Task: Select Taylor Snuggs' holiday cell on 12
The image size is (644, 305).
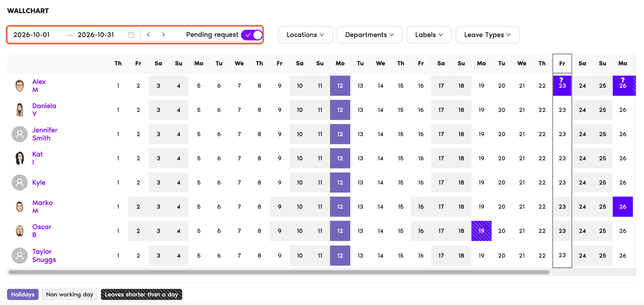Action: point(340,255)
